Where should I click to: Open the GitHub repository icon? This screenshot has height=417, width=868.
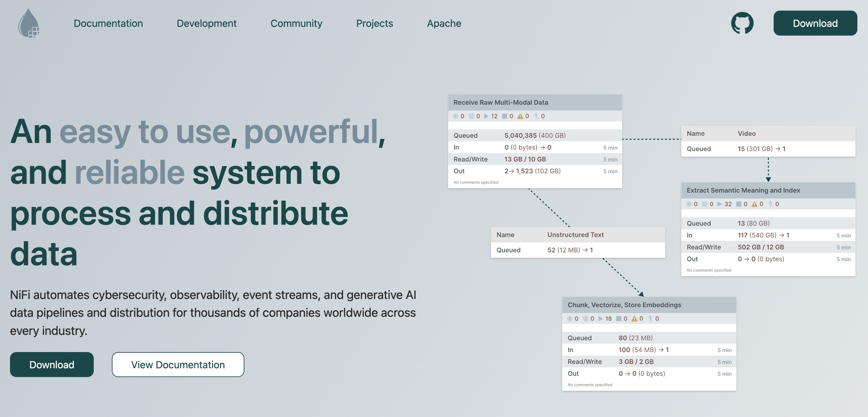[x=742, y=22]
